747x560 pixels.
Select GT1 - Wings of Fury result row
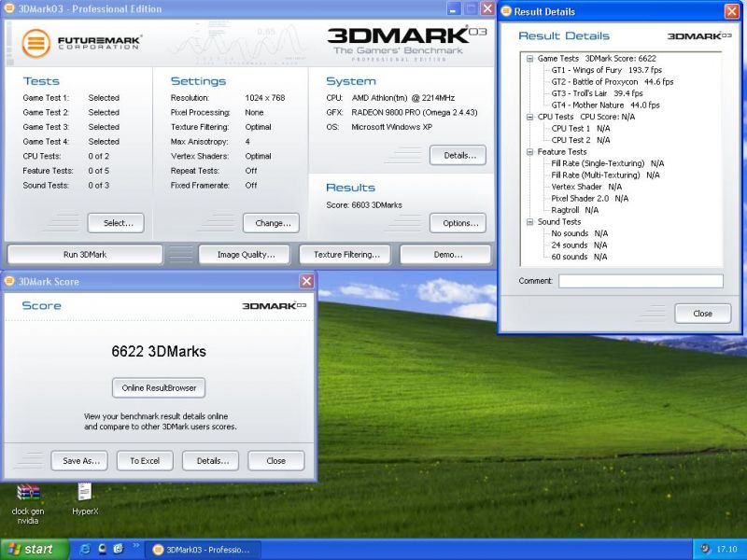606,70
